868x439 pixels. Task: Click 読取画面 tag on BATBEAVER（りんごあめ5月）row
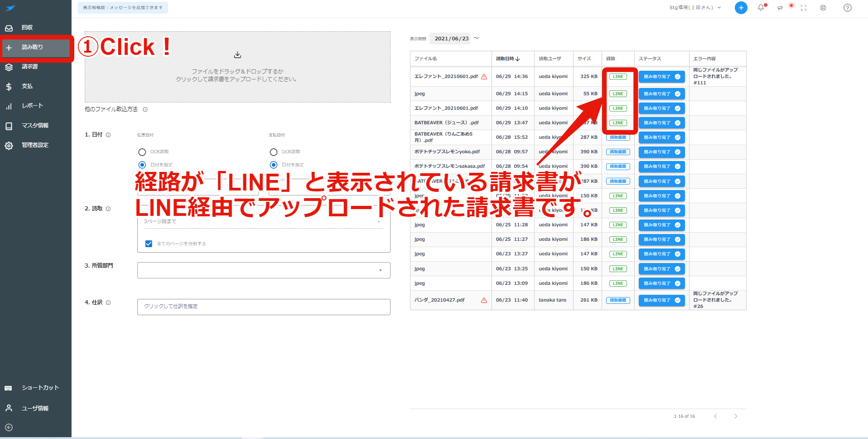pos(618,137)
